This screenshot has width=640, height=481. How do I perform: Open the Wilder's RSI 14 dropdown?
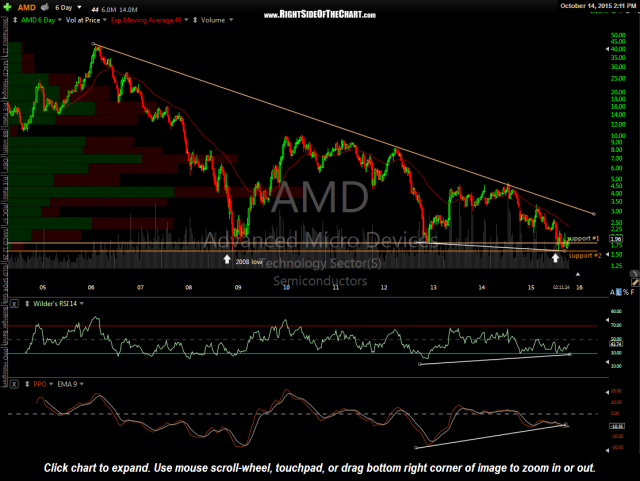tap(82, 304)
